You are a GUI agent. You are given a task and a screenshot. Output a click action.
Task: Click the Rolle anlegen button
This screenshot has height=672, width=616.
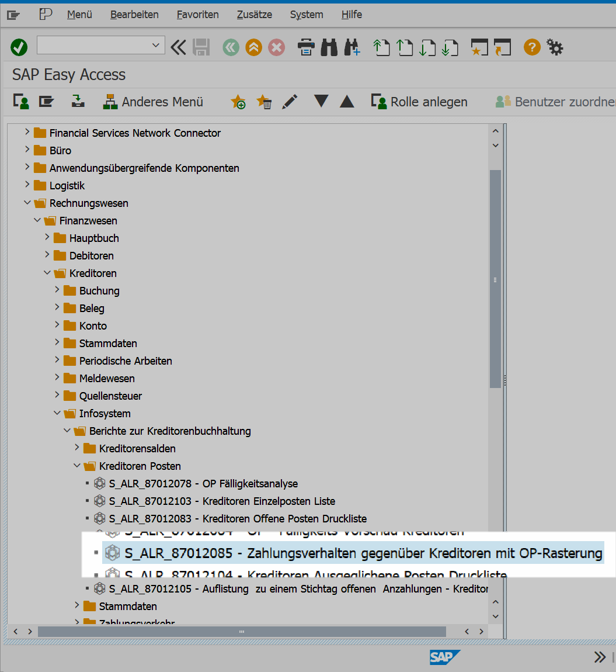[x=419, y=102]
